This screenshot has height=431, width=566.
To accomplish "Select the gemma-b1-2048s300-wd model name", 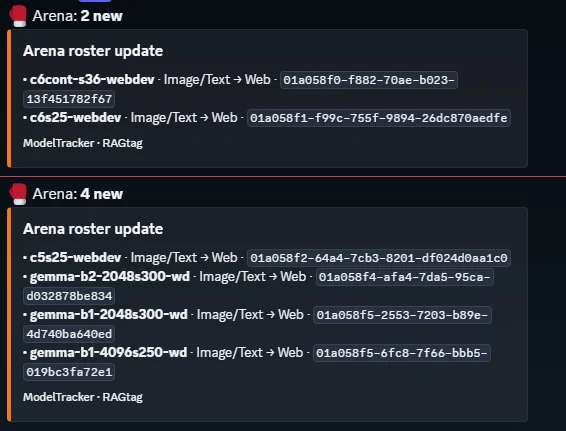I will point(109,315).
